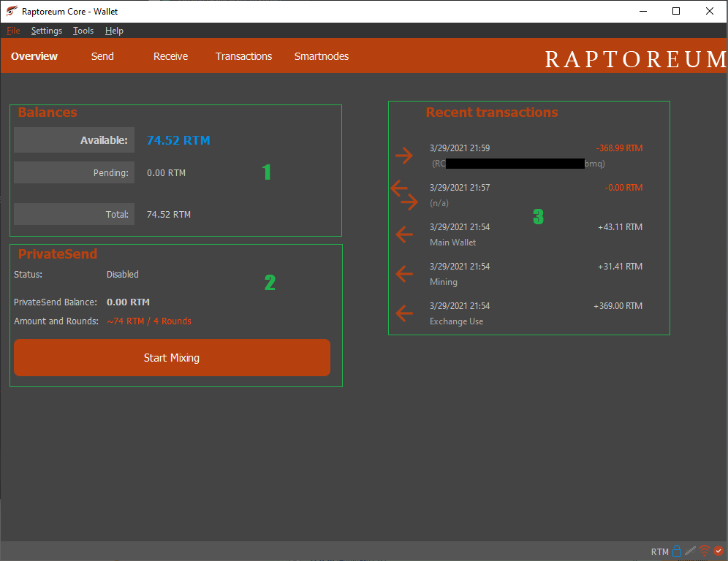728x561 pixels.
Task: Click the RTM unit label in status bar
Action: 659,551
